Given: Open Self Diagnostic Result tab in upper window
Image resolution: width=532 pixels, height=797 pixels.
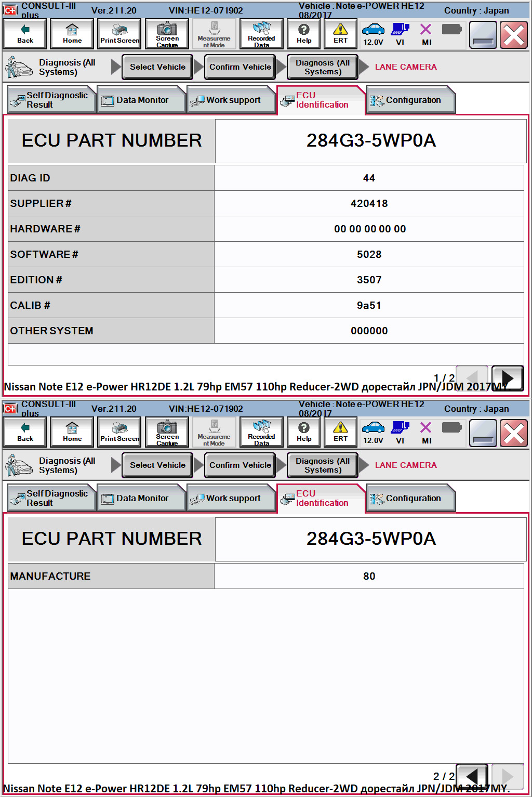Looking at the screenshot, I should [51, 100].
